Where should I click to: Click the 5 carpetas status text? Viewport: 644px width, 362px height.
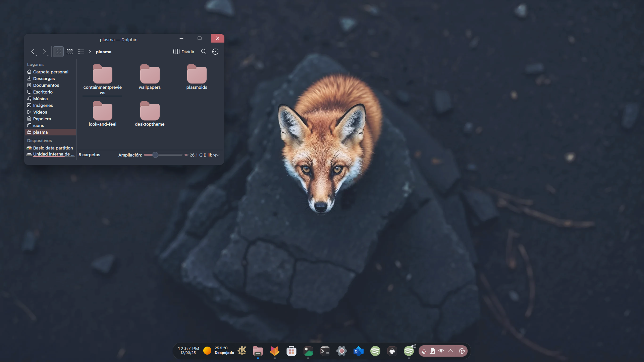(89, 155)
